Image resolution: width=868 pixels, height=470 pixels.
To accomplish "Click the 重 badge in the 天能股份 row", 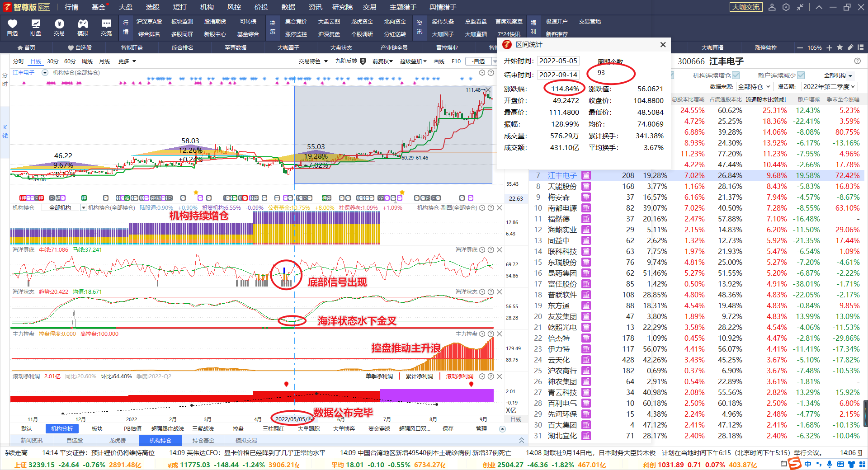I will tap(586, 186).
